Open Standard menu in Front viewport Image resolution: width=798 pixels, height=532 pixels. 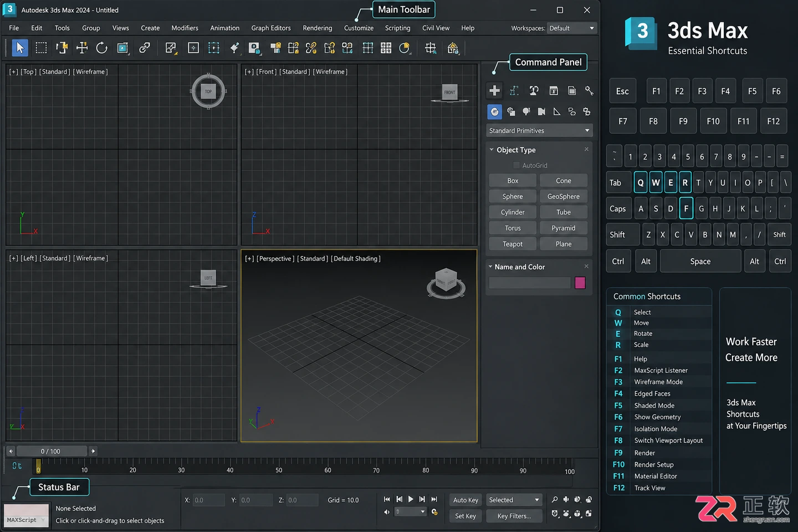295,72
